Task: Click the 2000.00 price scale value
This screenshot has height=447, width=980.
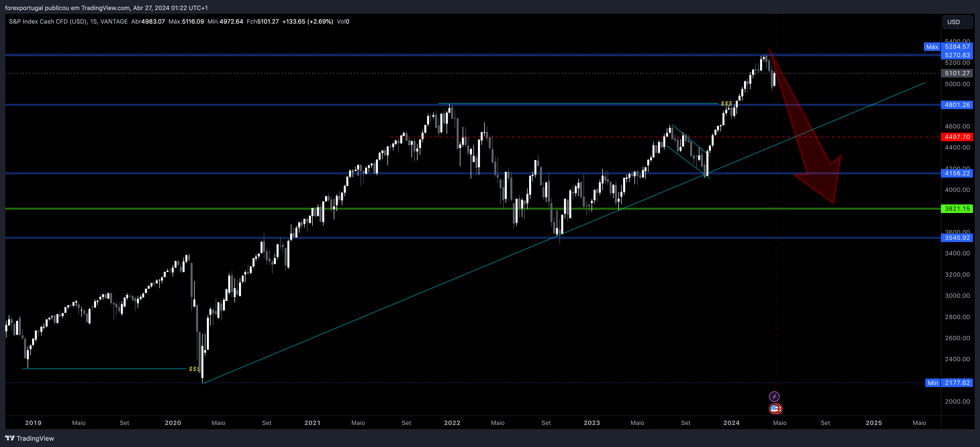Action: pos(957,401)
